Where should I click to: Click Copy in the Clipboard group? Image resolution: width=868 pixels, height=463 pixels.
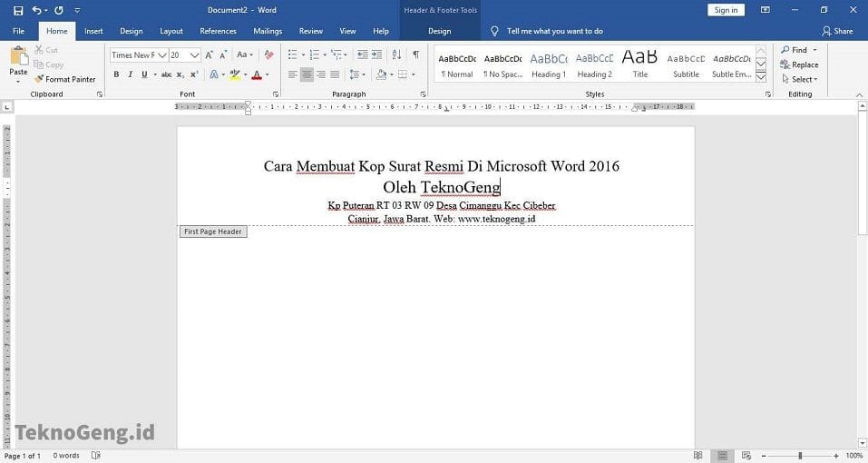(x=49, y=64)
